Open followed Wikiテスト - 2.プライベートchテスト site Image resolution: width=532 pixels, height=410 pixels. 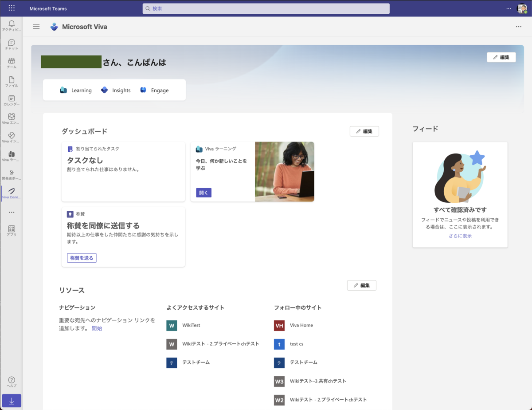[x=329, y=400]
